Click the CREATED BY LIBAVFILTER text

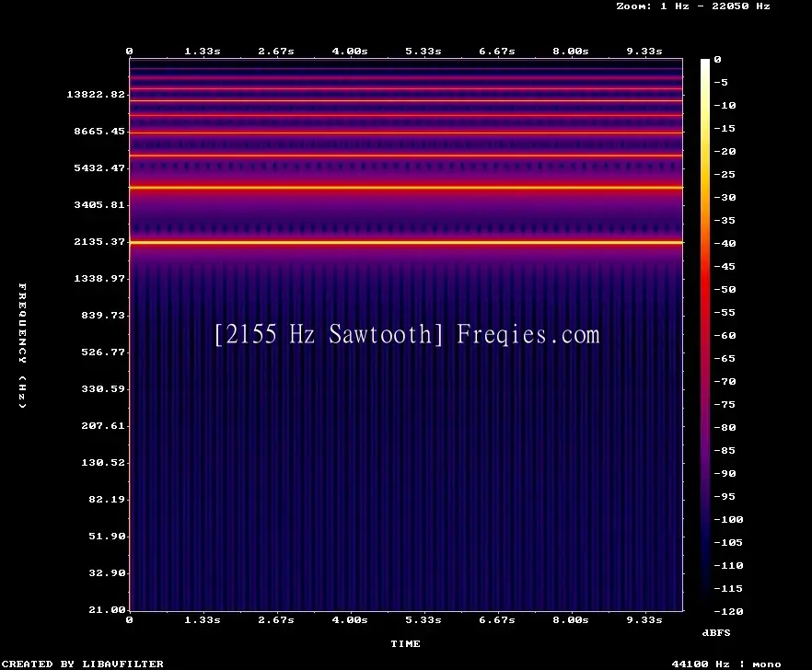(x=82, y=664)
